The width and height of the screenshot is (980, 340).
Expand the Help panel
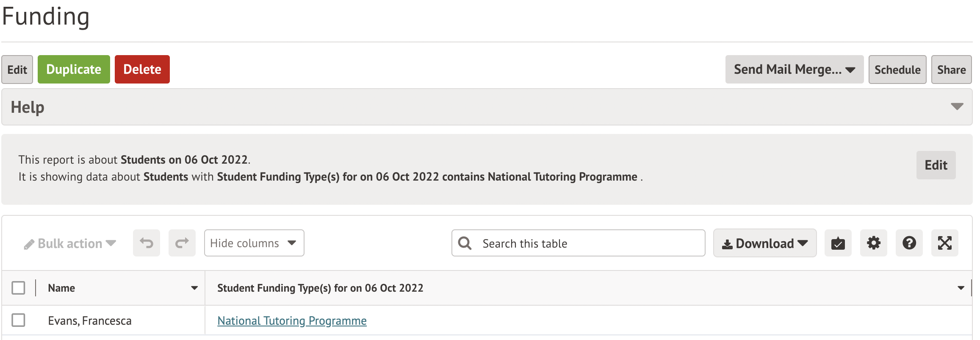[957, 106]
